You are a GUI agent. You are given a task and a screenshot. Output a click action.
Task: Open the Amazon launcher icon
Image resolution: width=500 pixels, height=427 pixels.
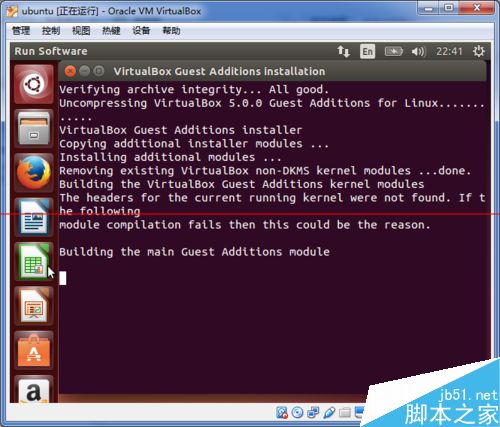tap(33, 390)
